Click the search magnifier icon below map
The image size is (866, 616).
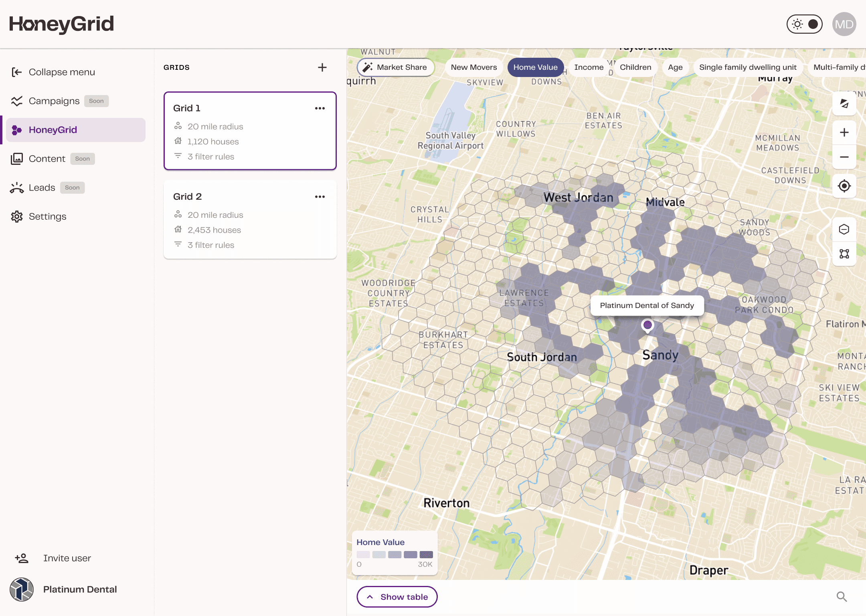tap(842, 597)
